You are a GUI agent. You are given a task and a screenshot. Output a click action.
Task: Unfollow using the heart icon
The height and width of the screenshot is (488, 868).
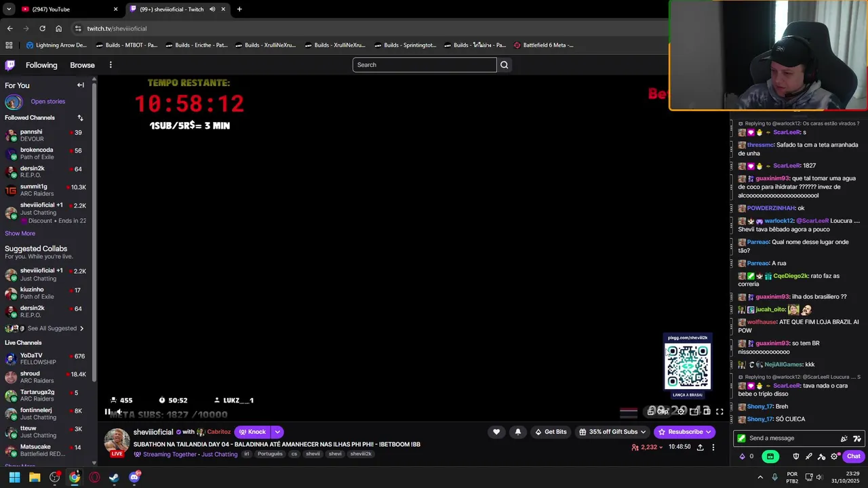pyautogui.click(x=496, y=432)
